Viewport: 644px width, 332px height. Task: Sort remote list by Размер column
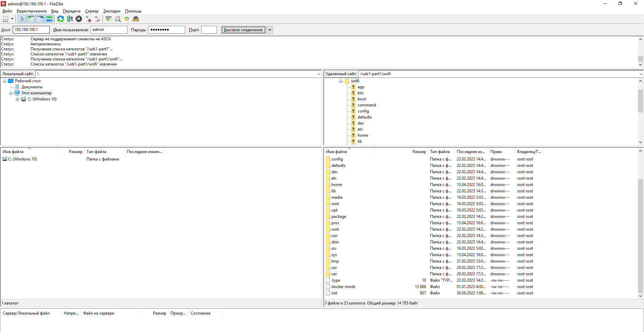coord(401,152)
